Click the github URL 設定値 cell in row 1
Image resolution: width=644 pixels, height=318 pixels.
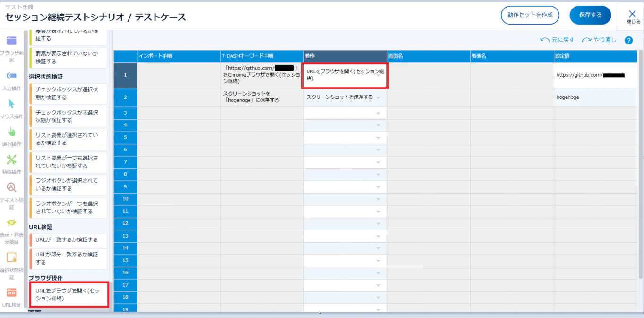[x=595, y=75]
